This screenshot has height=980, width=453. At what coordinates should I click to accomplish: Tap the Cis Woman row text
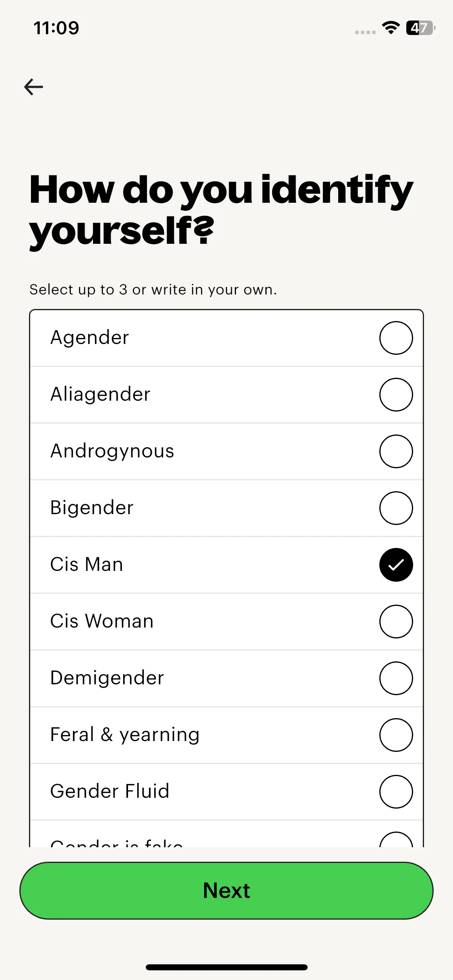(102, 621)
